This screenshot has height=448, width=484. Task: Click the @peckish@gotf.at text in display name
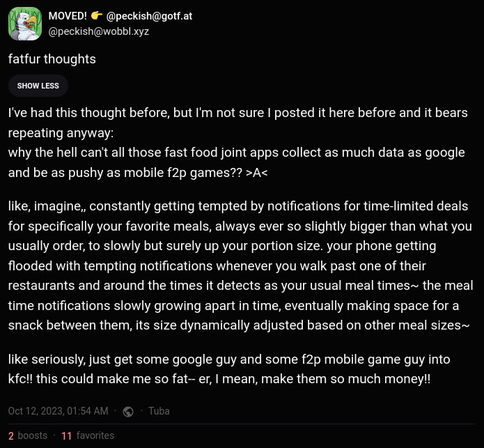149,17
